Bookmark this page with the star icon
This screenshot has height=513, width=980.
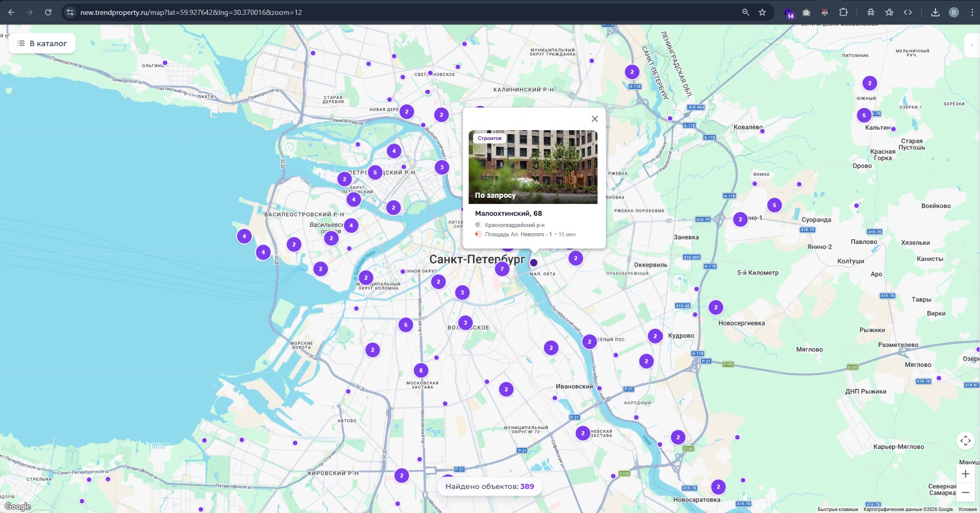coord(762,12)
